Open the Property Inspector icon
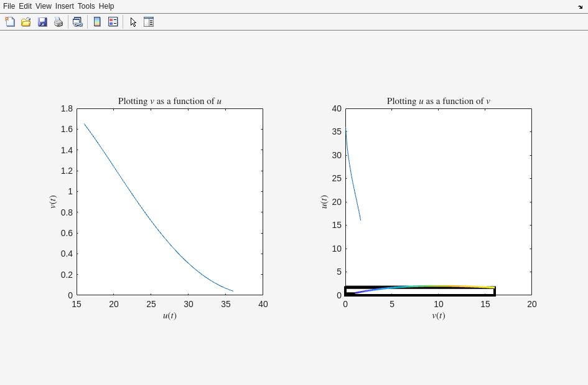The image size is (588, 385). 149,22
